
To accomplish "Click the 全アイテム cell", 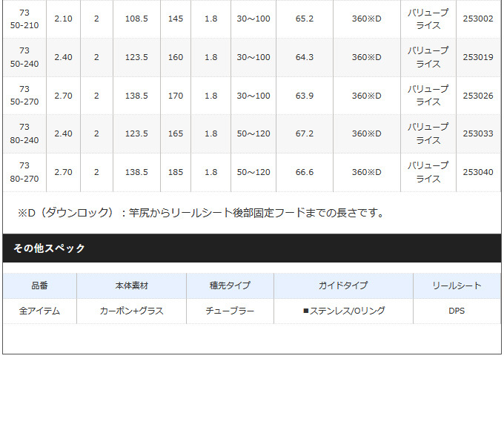I will click(39, 311).
